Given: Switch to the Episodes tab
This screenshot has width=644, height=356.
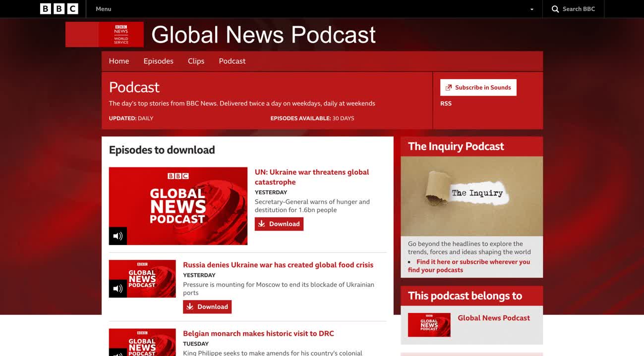Looking at the screenshot, I should coord(159,61).
